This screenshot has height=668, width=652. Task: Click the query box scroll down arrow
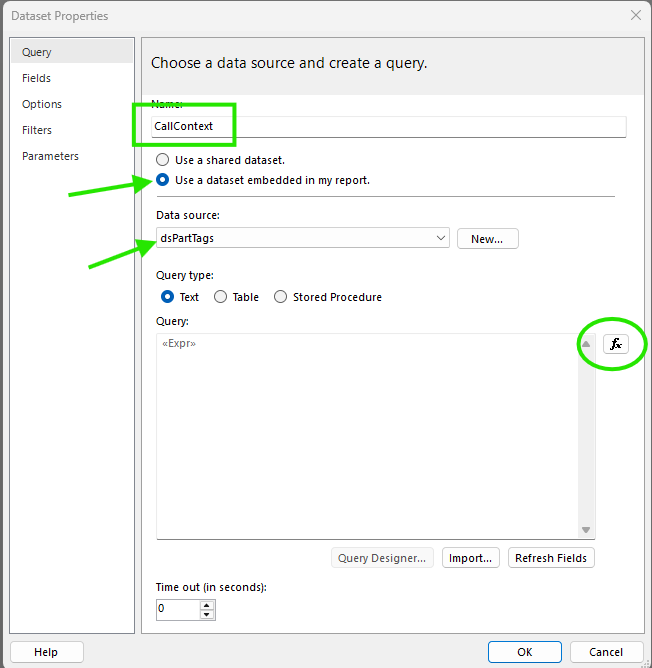click(x=586, y=530)
